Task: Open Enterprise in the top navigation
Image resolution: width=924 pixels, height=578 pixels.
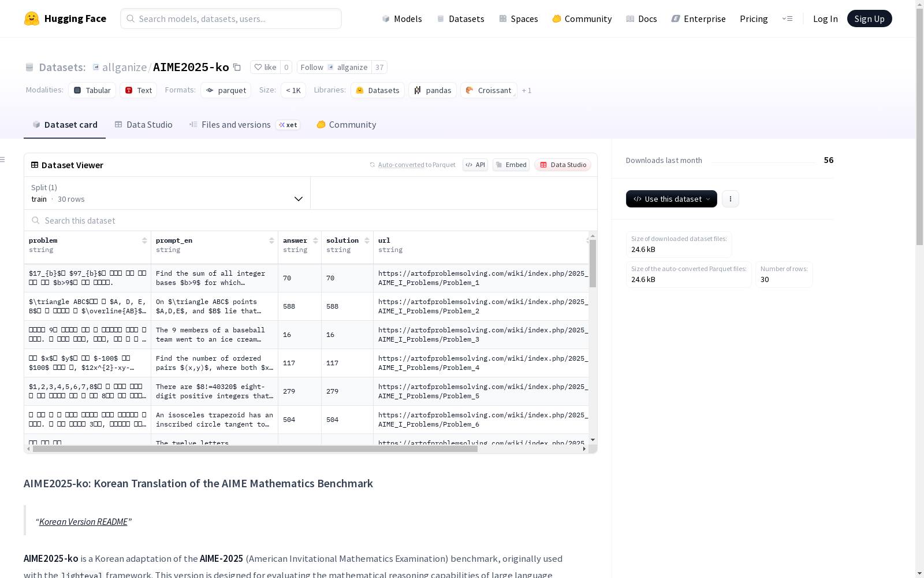Action: 699,18
